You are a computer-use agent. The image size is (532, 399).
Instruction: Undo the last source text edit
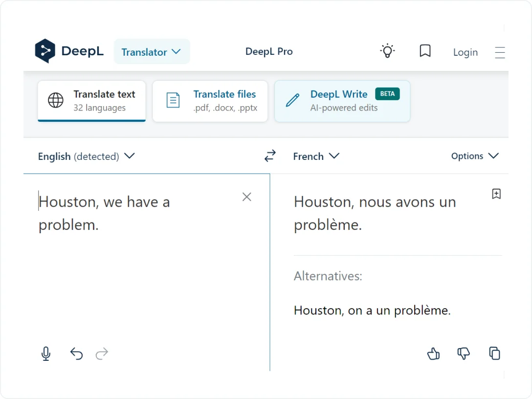pyautogui.click(x=76, y=354)
